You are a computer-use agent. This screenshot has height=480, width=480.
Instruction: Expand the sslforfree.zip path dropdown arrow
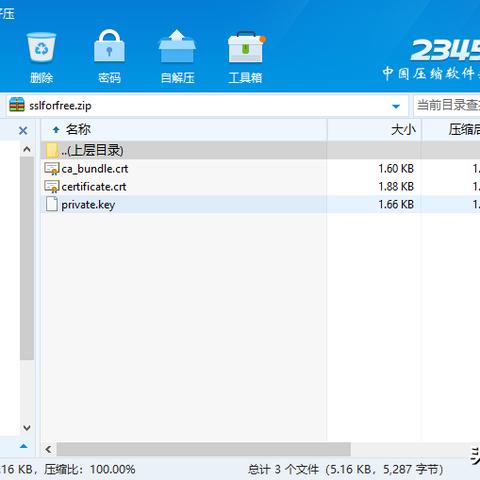click(x=396, y=106)
